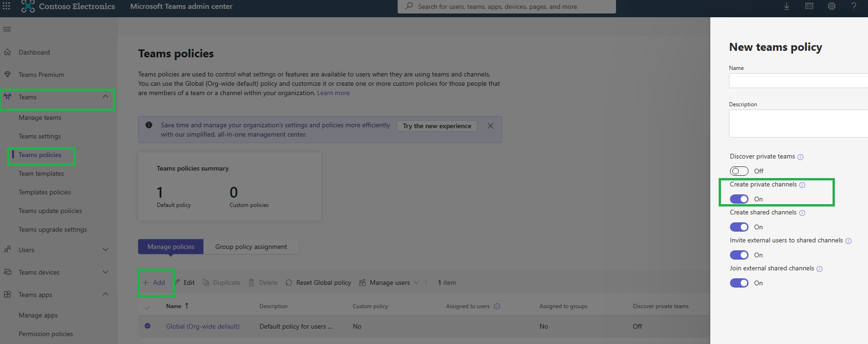Click the Teams apps icon in sidebar

point(7,295)
